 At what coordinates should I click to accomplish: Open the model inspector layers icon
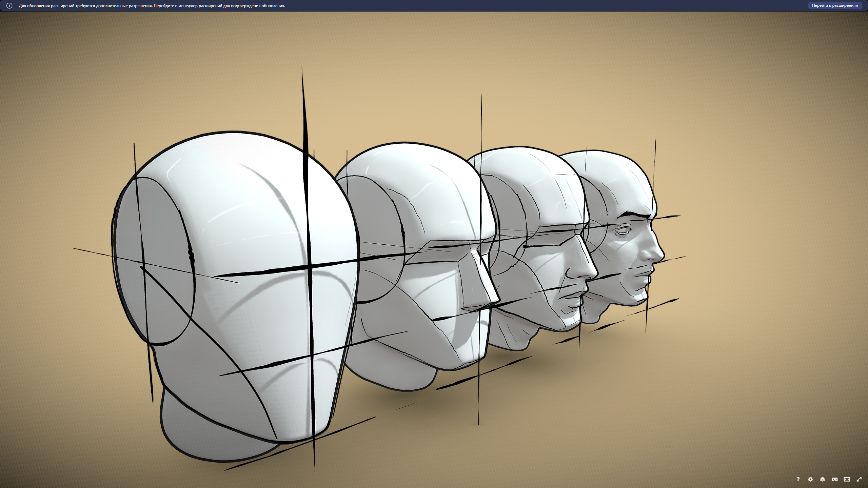[823, 479]
